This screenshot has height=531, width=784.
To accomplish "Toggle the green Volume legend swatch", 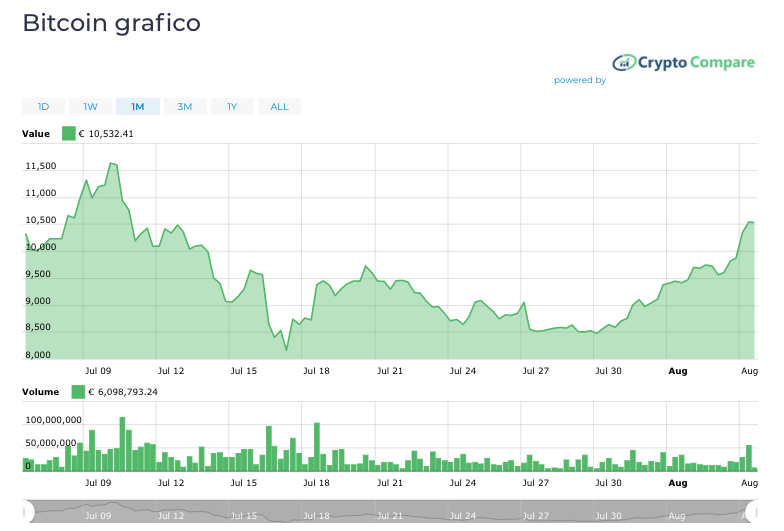I will point(78,392).
